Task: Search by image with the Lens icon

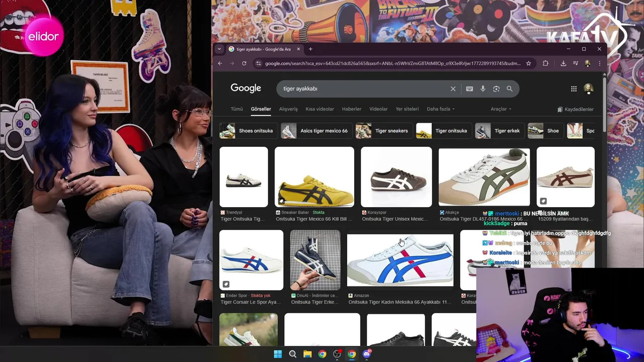Action: pos(496,88)
